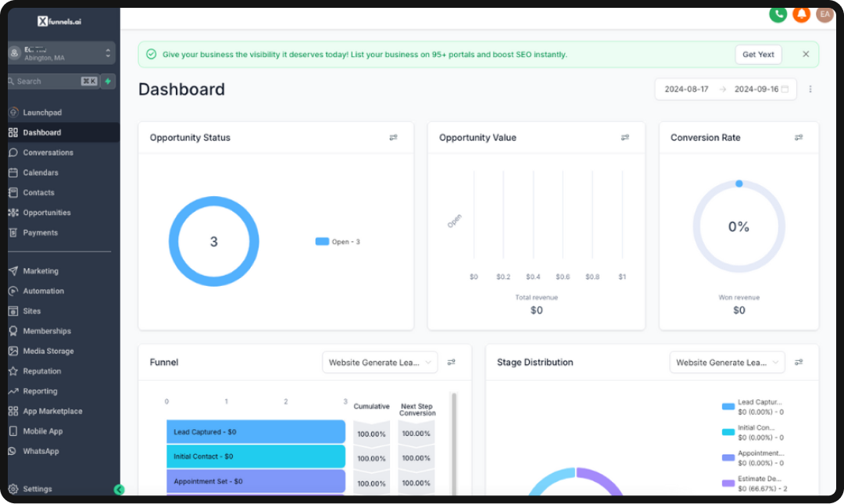This screenshot has width=844, height=504.
Task: Collapse the sidebar with the green chevron
Action: pyautogui.click(x=119, y=489)
